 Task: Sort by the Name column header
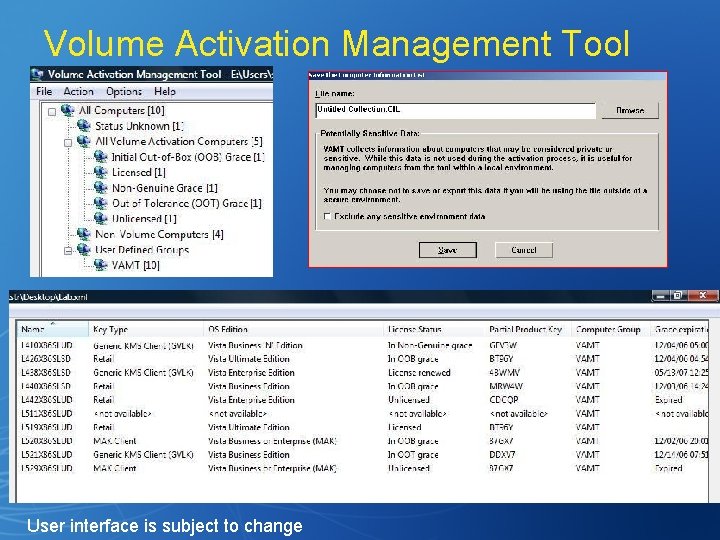(x=53, y=329)
